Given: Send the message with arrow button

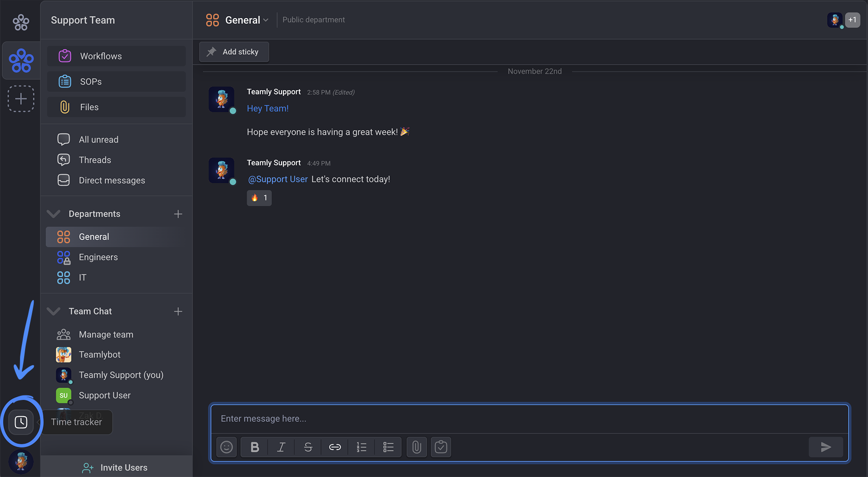Looking at the screenshot, I should point(826,447).
